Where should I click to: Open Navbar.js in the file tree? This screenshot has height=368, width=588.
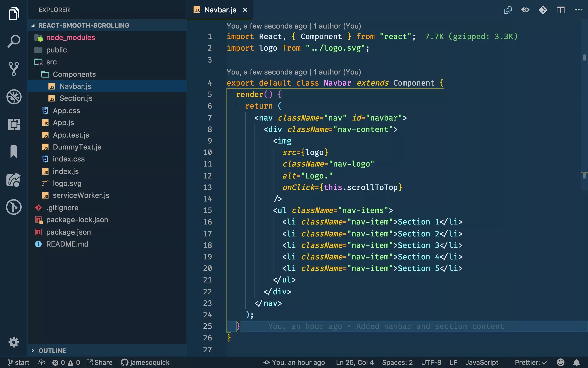(x=107, y=86)
